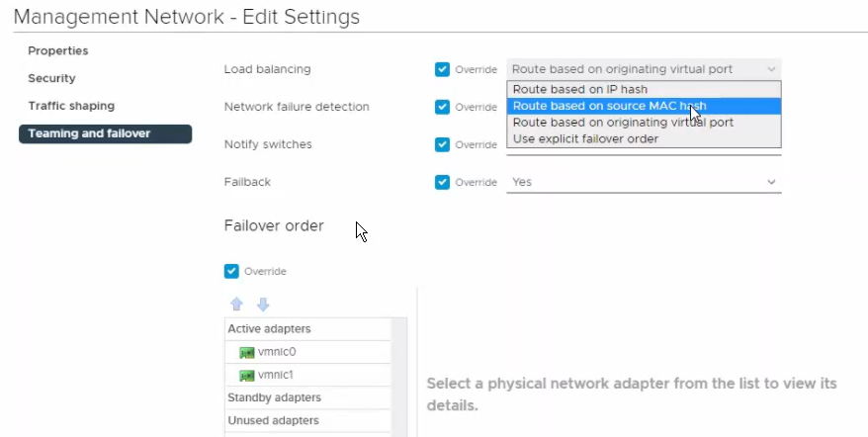Click the Load balancing label
868x437 pixels.
(x=267, y=69)
